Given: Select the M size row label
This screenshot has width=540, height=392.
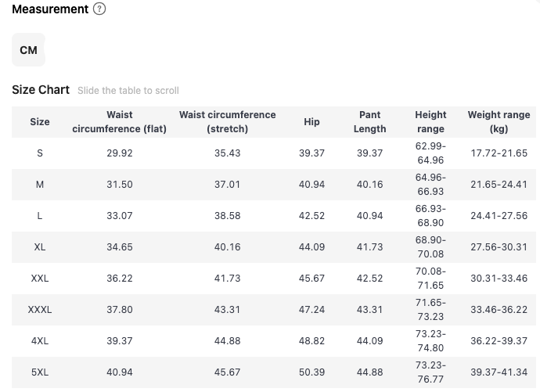Looking at the screenshot, I should [x=40, y=185].
